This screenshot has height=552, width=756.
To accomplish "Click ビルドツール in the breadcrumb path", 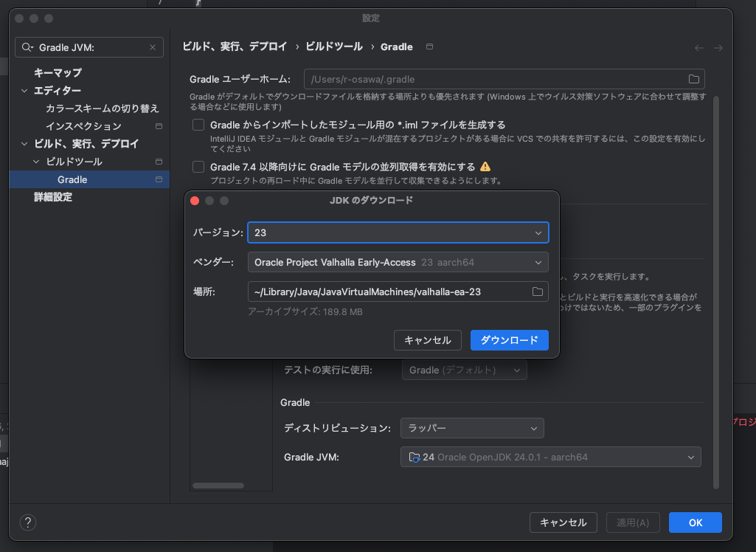I will pos(334,46).
